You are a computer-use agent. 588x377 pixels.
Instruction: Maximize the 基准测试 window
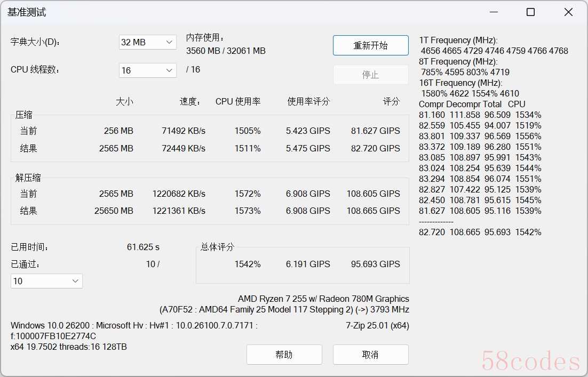click(530, 12)
